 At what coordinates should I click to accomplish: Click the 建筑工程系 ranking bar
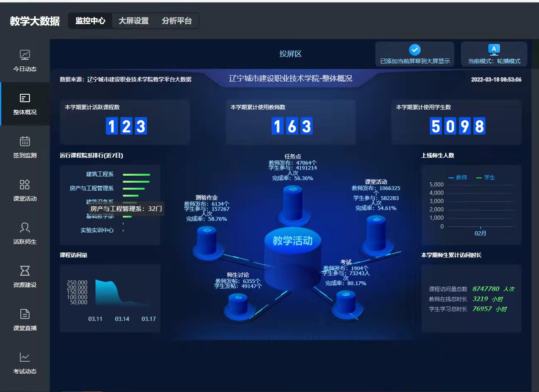[136, 175]
